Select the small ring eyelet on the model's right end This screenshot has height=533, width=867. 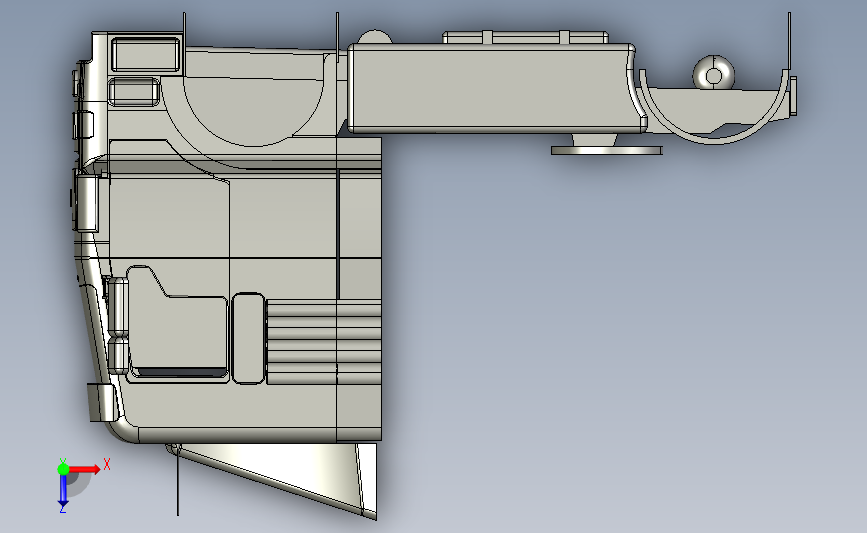(x=713, y=72)
